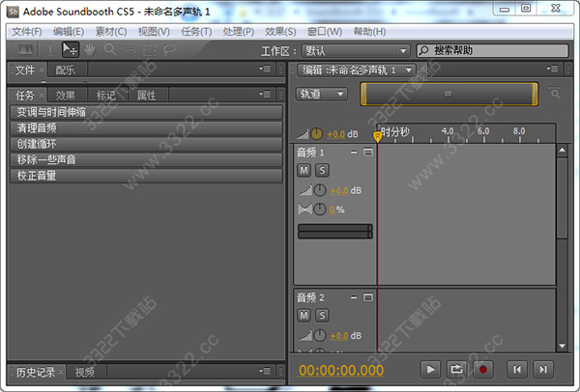Open the 文件(F) menu
The height and width of the screenshot is (392, 580).
[27, 32]
